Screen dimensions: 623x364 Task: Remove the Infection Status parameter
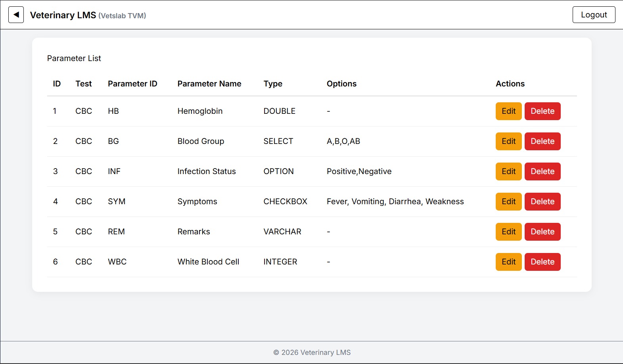(x=542, y=171)
